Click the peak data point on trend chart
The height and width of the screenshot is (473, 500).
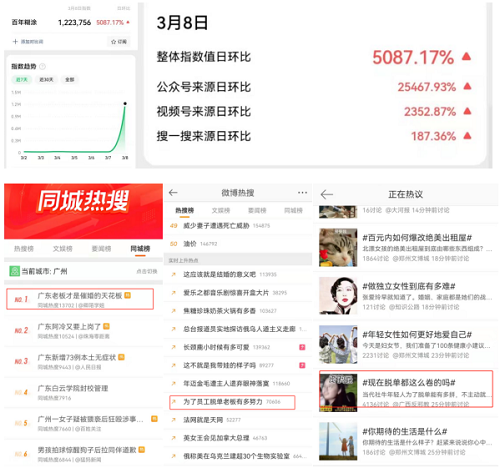pos(125,104)
